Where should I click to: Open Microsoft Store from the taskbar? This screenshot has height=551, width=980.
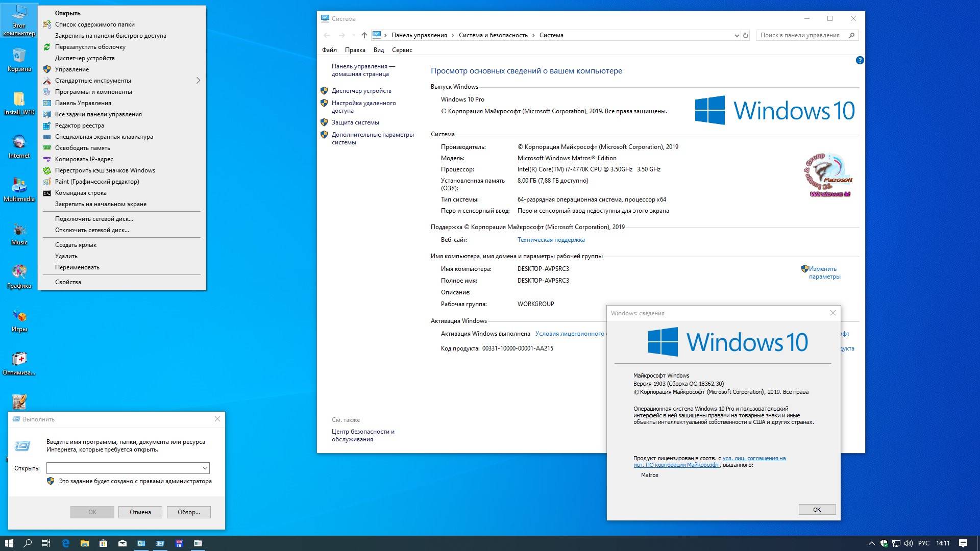(103, 543)
